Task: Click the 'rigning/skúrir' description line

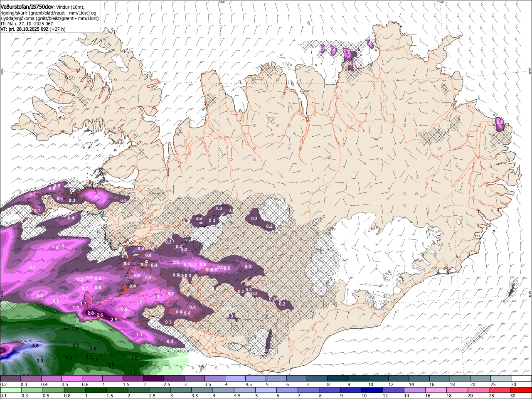Action: (x=48, y=13)
